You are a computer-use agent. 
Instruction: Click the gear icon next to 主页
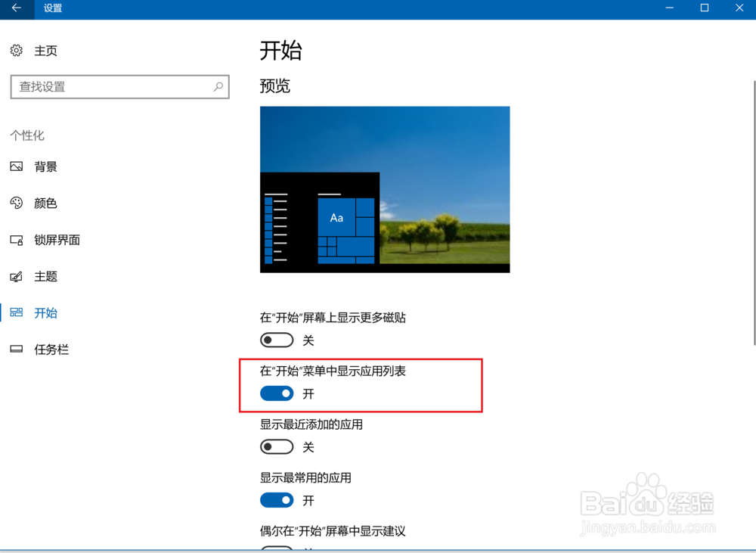coord(17,50)
